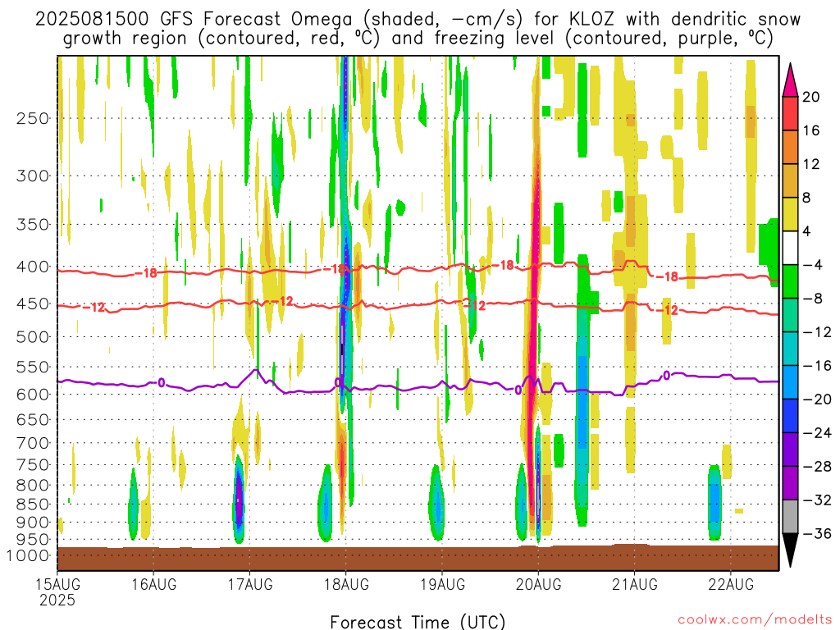The image size is (840, 630).
Task: Click the 22AUG date label
Action: (x=731, y=584)
